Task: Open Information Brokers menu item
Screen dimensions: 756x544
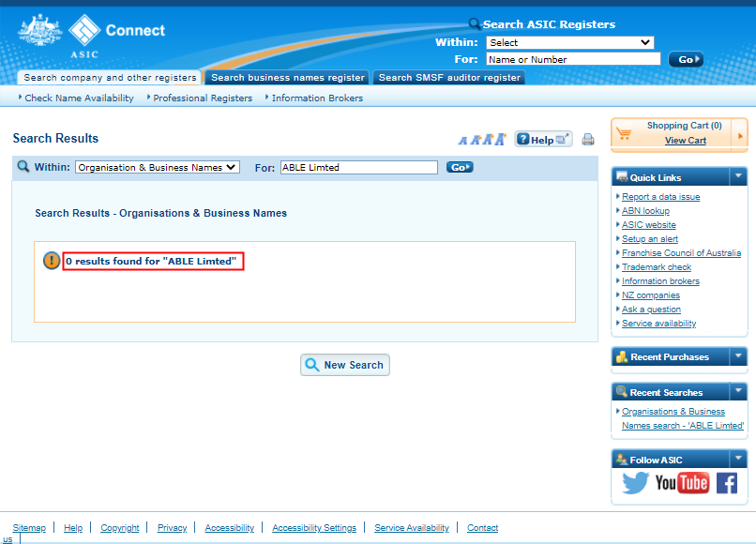Action: 317,98
